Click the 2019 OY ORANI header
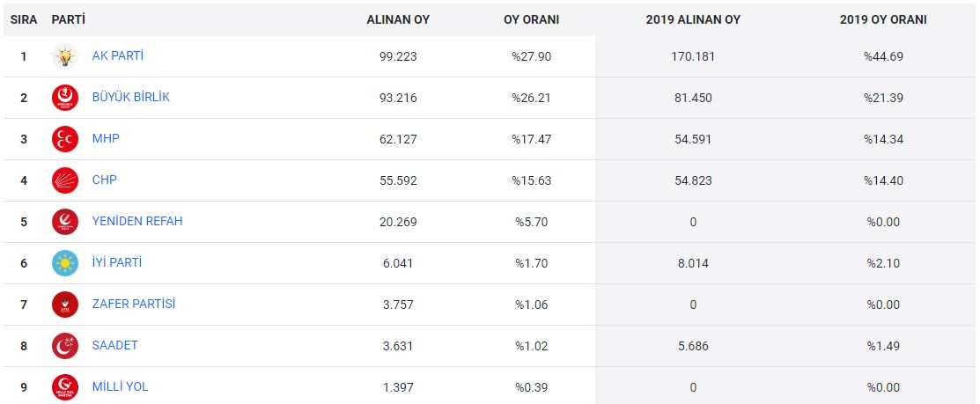 click(883, 19)
